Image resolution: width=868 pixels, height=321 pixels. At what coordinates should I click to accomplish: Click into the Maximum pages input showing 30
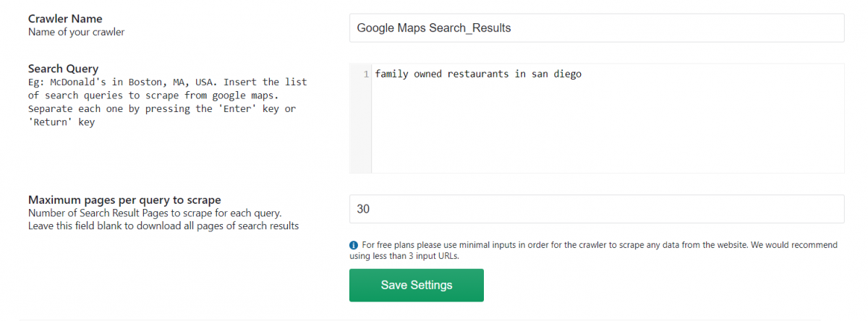pos(596,209)
